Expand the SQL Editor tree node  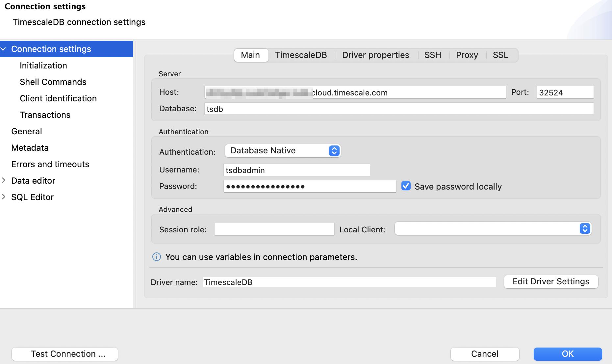pyautogui.click(x=4, y=197)
